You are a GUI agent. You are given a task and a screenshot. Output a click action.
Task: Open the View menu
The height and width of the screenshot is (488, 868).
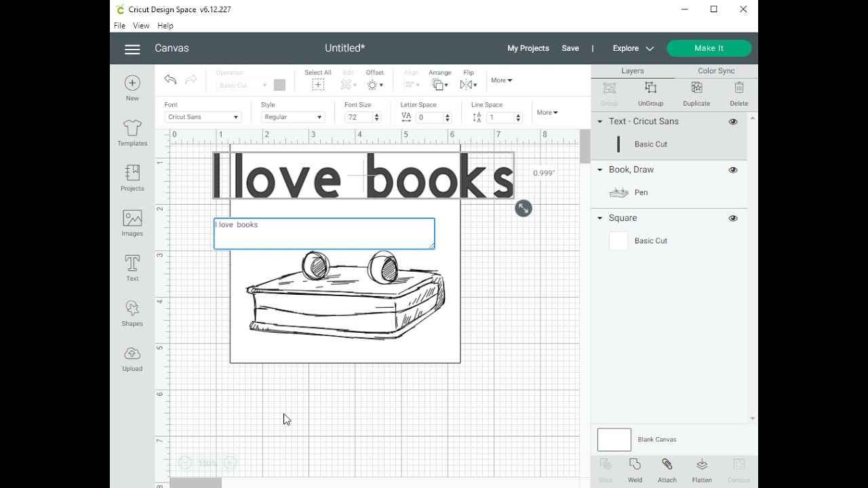click(141, 26)
